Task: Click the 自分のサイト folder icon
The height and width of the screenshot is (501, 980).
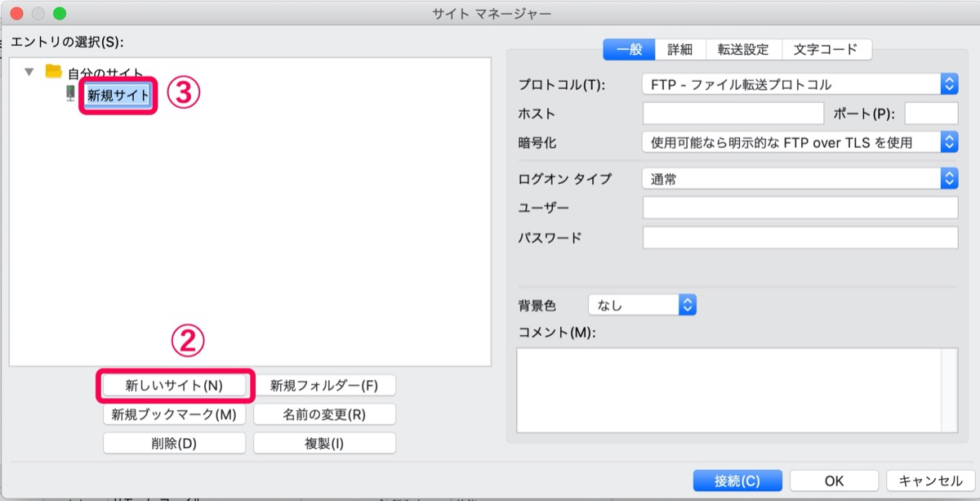Action: [x=54, y=72]
